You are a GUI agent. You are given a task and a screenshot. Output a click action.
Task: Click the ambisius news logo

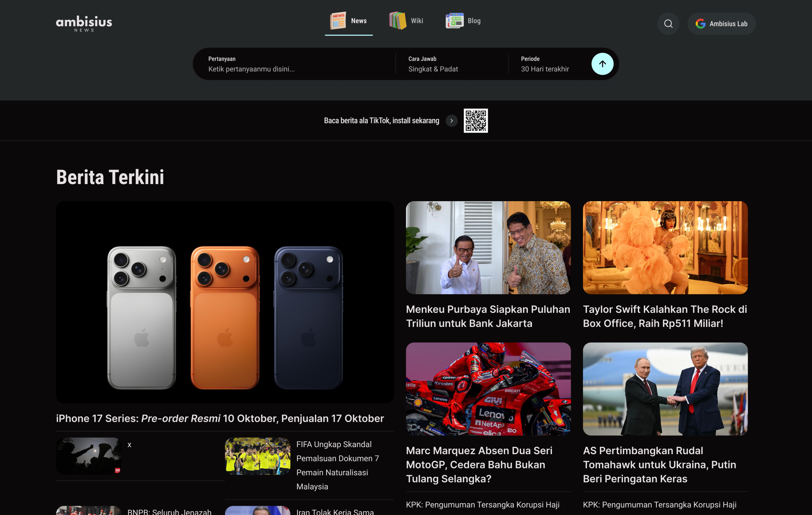coord(84,23)
